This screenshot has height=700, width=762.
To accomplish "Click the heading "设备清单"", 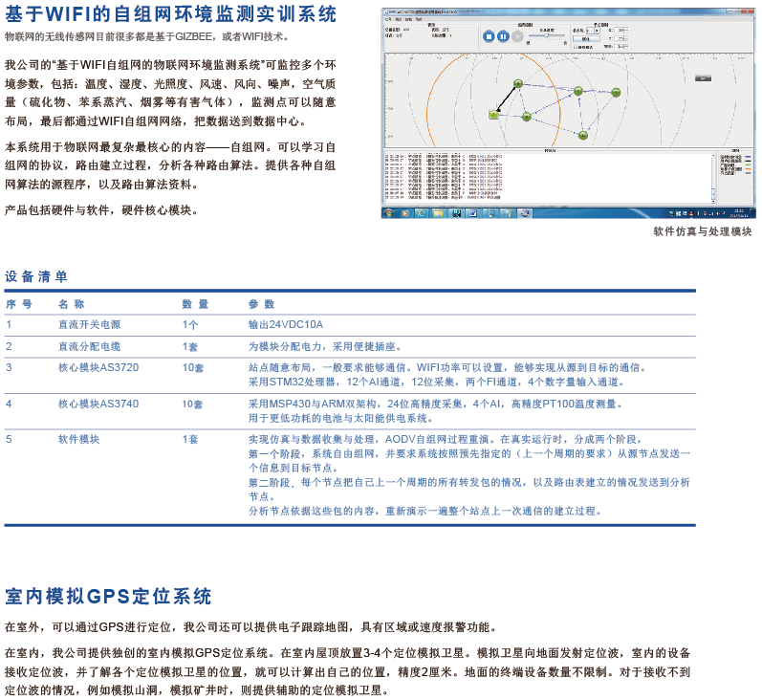I will click(x=36, y=276).
